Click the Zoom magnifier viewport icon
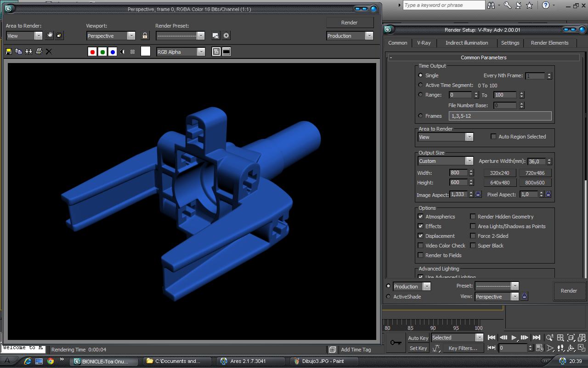 click(549, 338)
